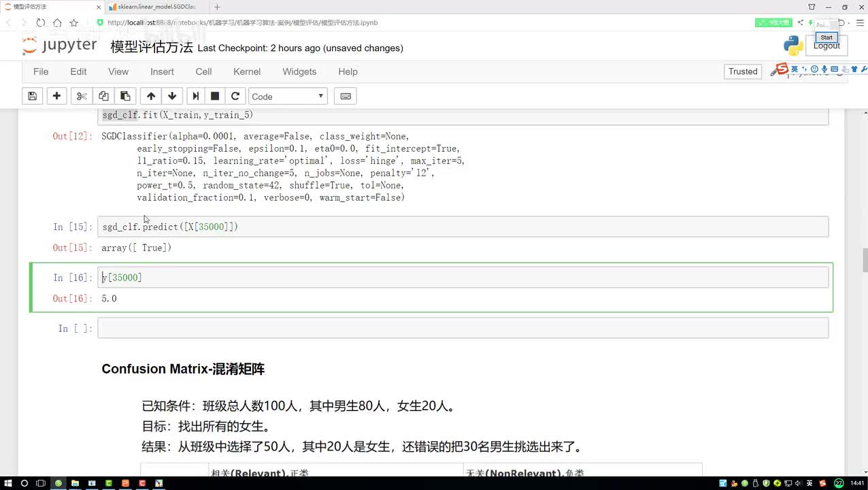Click into cell In [15] code

pyautogui.click(x=463, y=227)
